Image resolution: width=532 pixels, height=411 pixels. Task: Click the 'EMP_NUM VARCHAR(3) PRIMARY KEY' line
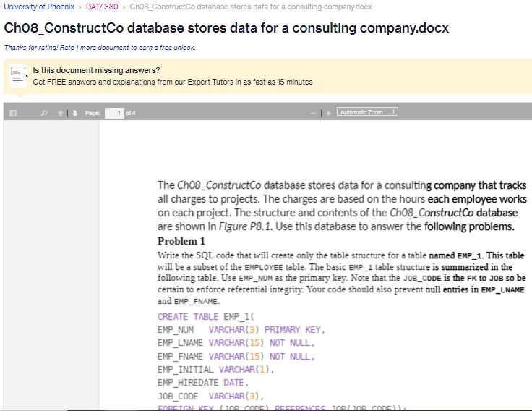(241, 330)
